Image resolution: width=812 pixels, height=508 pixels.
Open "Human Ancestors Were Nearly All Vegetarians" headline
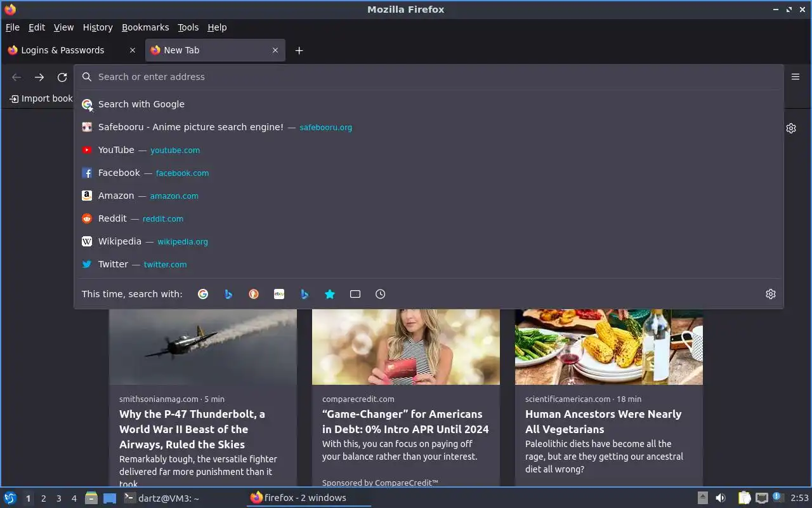603,422
